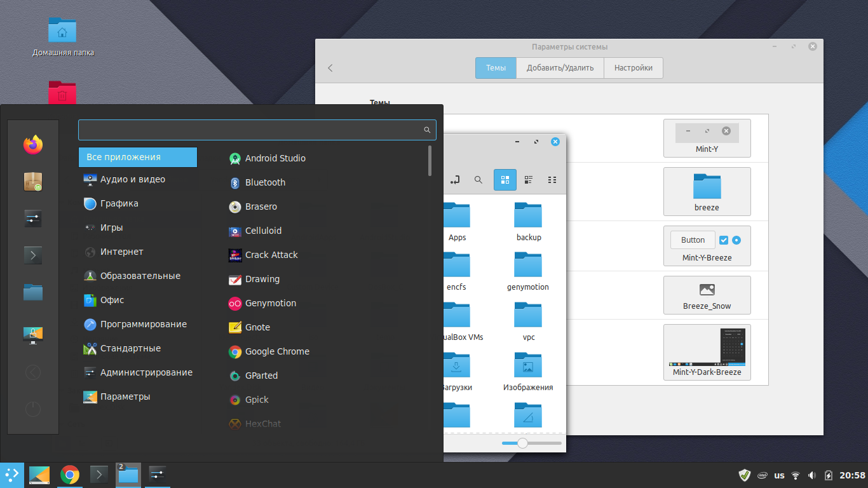Click keyboard layout us indicator
Viewport: 868px width, 488px height.
(779, 475)
